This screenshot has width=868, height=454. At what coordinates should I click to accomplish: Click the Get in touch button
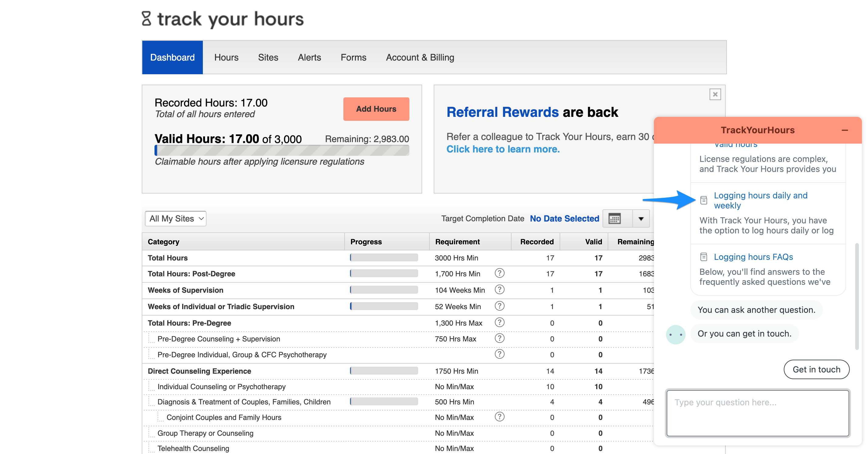pos(816,369)
